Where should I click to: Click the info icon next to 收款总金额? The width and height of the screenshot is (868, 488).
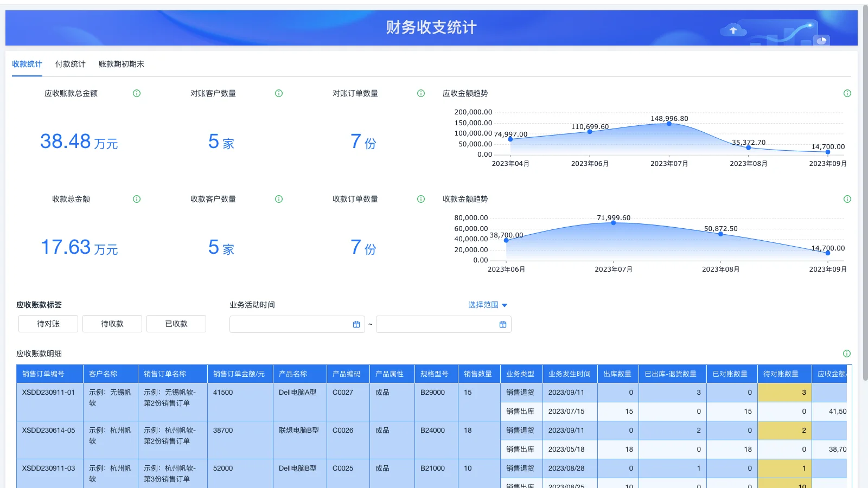tap(136, 198)
